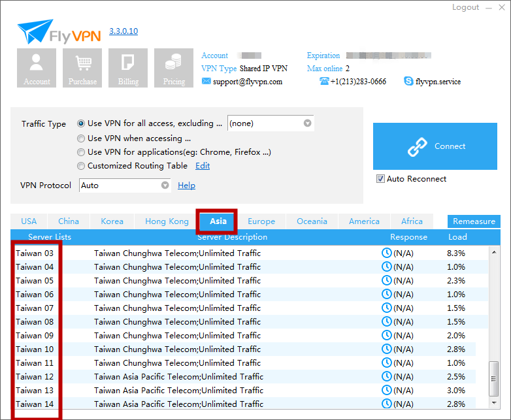Click clock icon in Taiwan 10 row
Image resolution: width=511 pixels, height=420 pixels.
pyautogui.click(x=386, y=349)
